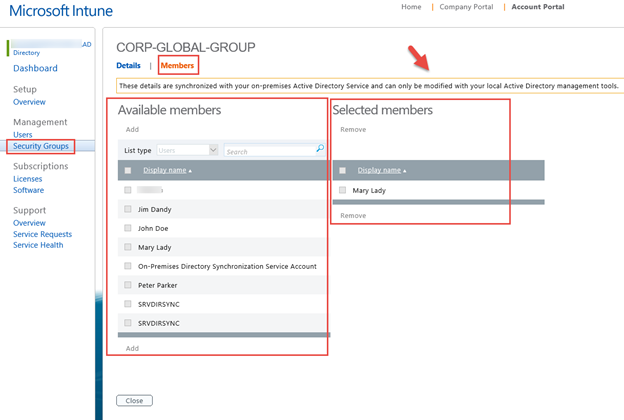Check Mary Lady in Available members
624x420 pixels.
pyautogui.click(x=128, y=247)
